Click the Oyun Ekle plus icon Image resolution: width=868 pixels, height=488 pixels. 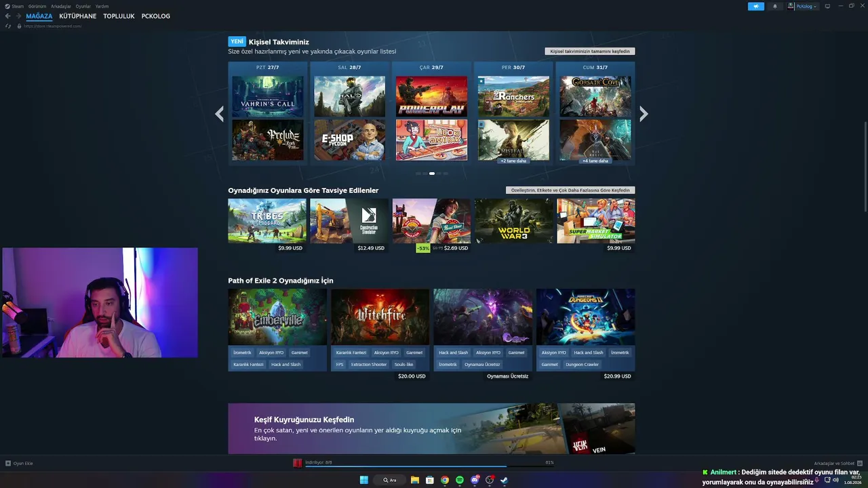(8, 464)
